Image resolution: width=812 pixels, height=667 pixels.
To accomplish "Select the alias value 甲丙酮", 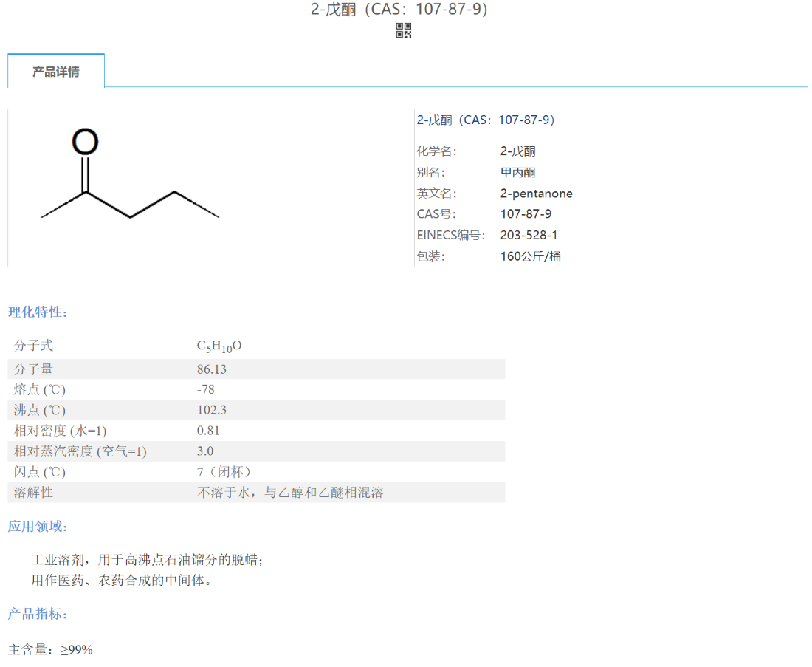I will click(x=517, y=173).
